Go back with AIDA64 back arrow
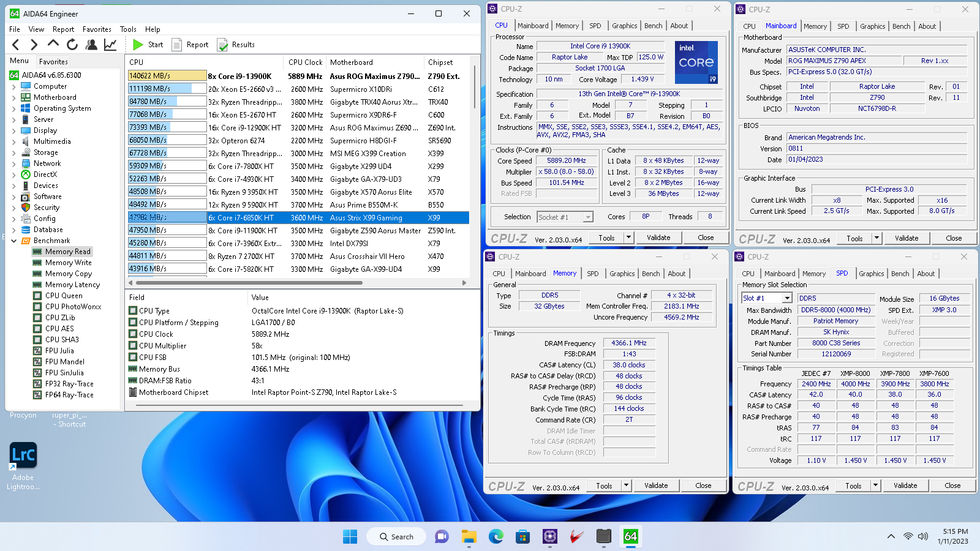 coord(16,45)
